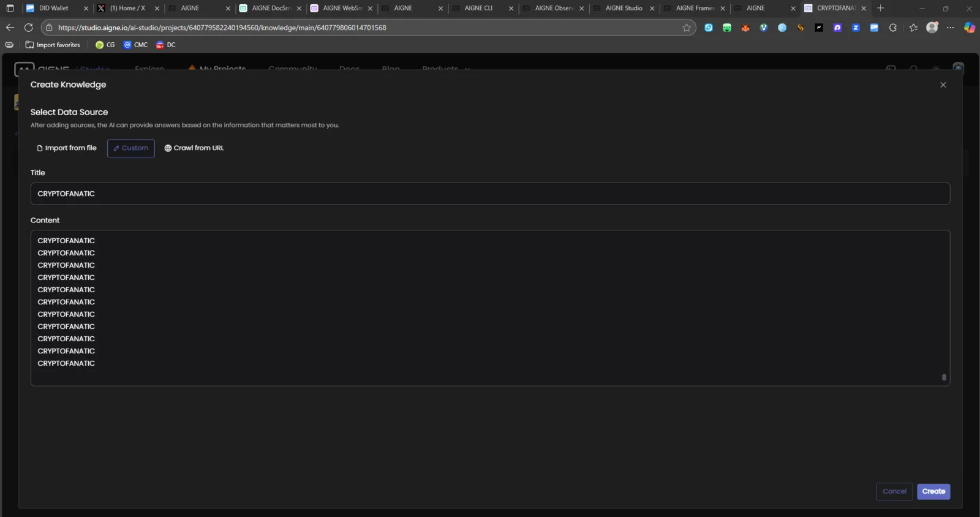Viewport: 980px width, 517px height.
Task: Open the DID Wallet card extension
Action: (874, 28)
